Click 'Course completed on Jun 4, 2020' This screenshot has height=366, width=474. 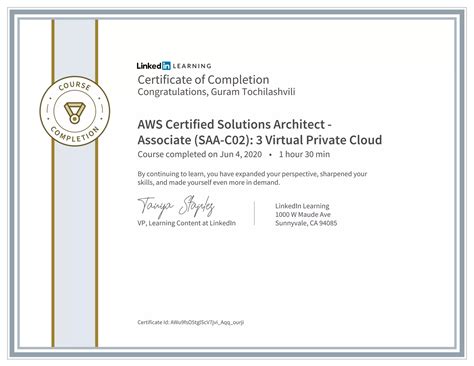click(200, 154)
